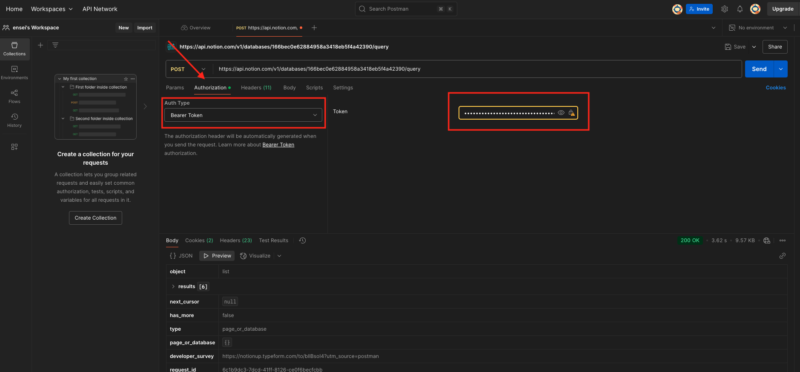This screenshot has width=800, height=372.
Task: Open the Bearer Token documentation link
Action: [278, 145]
